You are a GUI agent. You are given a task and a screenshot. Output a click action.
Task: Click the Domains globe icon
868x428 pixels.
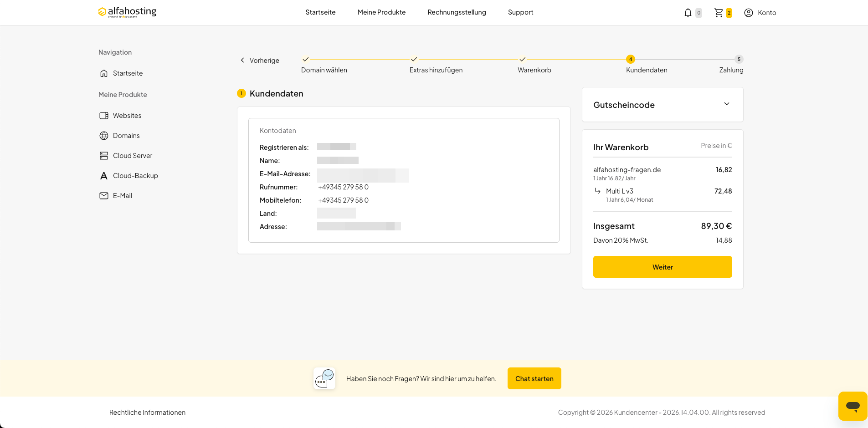(x=104, y=136)
